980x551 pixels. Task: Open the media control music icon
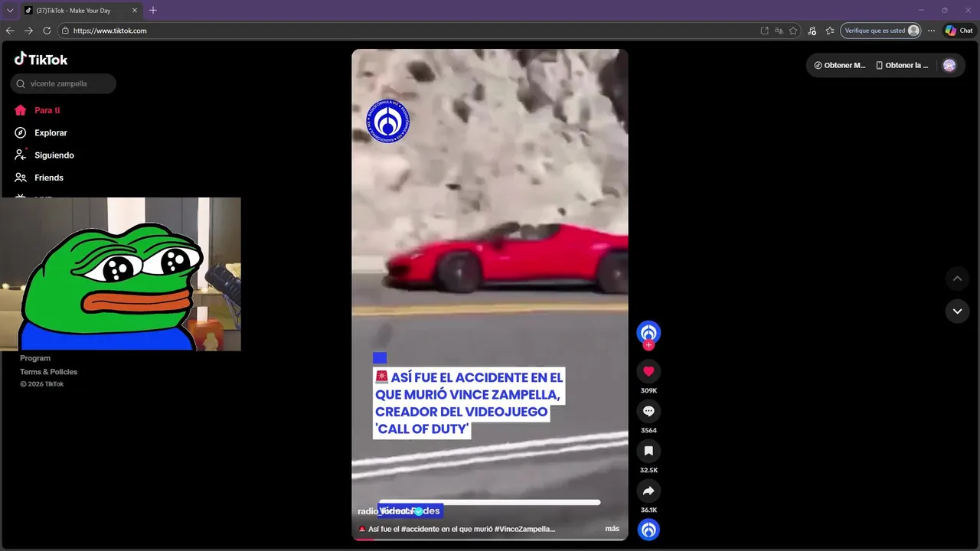pyautogui.click(x=812, y=31)
